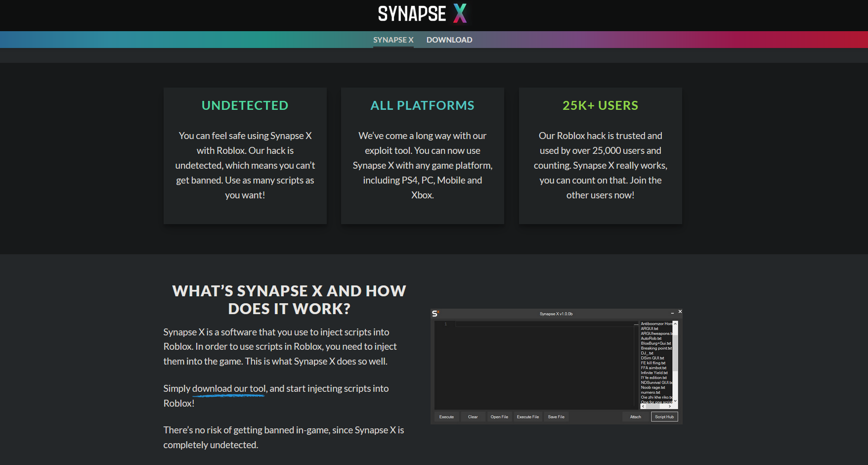Click the Save File button

pos(556,417)
